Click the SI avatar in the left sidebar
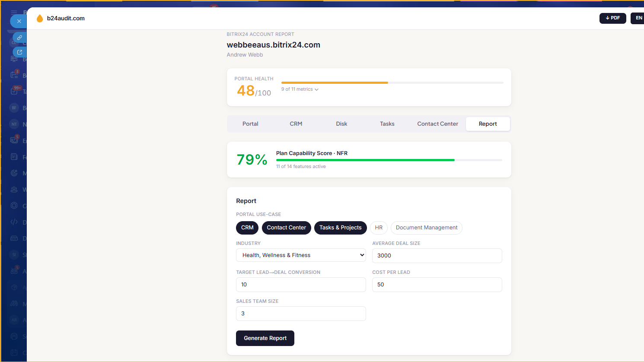Image resolution: width=644 pixels, height=362 pixels. 14,254
